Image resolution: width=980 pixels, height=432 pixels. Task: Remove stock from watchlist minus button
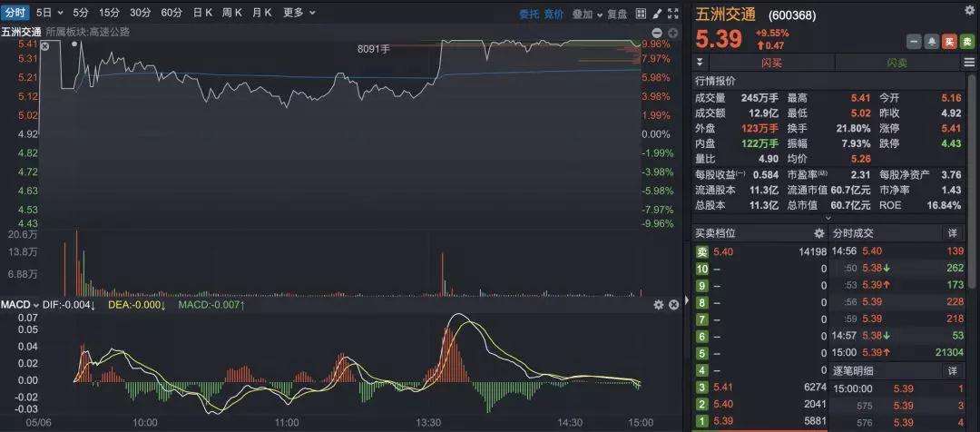[914, 41]
